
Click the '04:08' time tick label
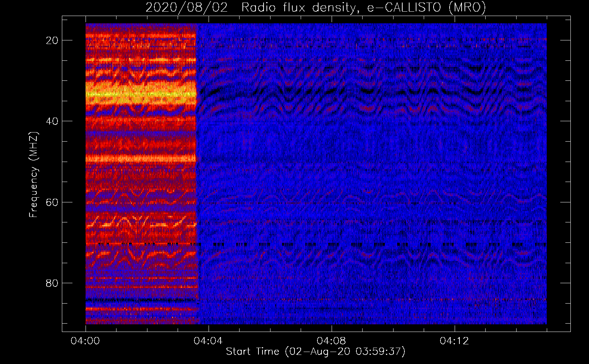point(331,341)
